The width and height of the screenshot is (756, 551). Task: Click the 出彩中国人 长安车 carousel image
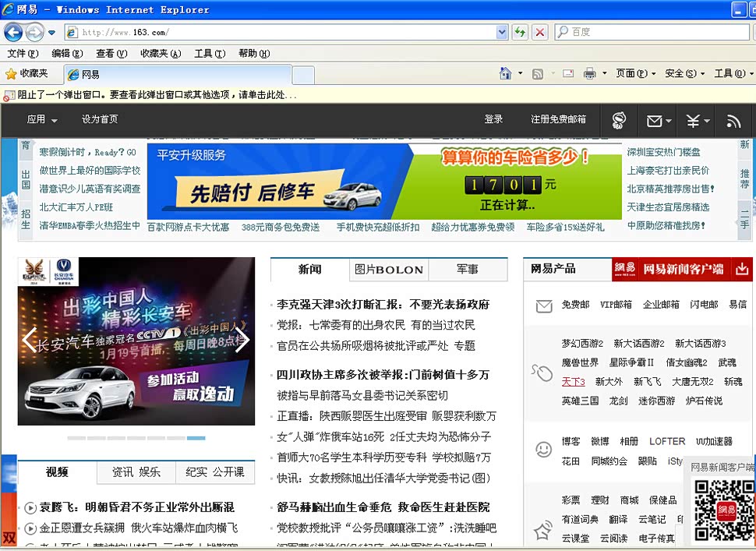tap(136, 341)
